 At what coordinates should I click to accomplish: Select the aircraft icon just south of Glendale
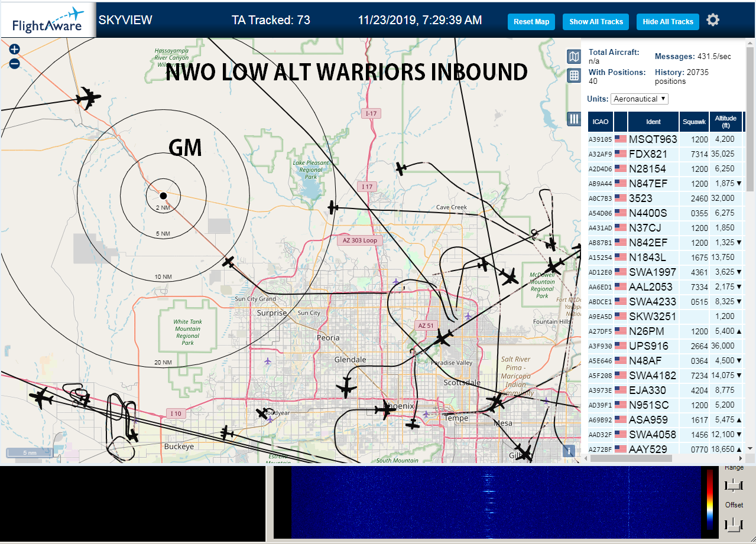[346, 387]
